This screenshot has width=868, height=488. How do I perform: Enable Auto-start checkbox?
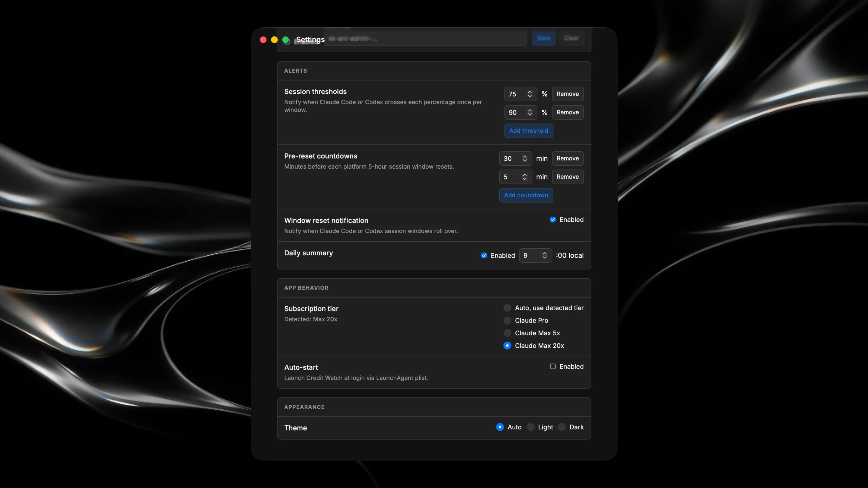553,367
